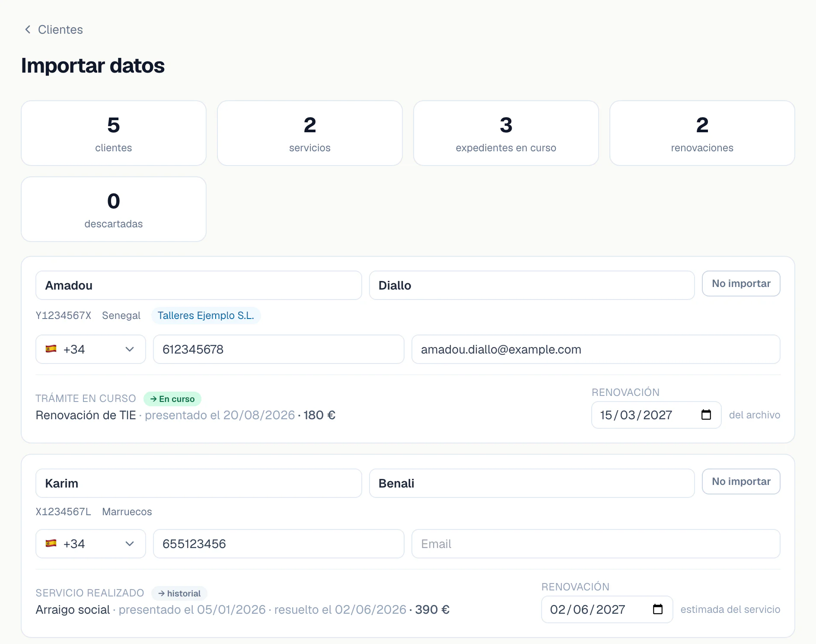
Task: Click the 02/06/2027 renewal date field
Action: pyautogui.click(x=607, y=609)
